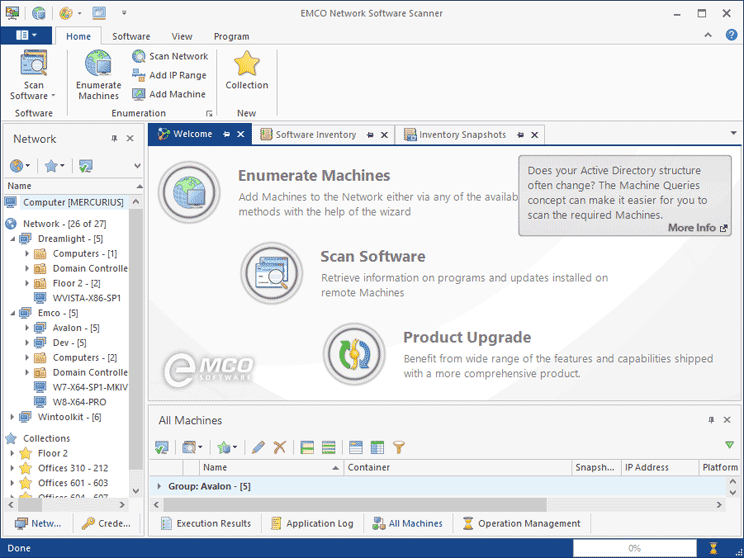Expand the Network panel toolbar overflow chevron
Image resolution: width=744 pixels, height=558 pixels.
click(137, 166)
